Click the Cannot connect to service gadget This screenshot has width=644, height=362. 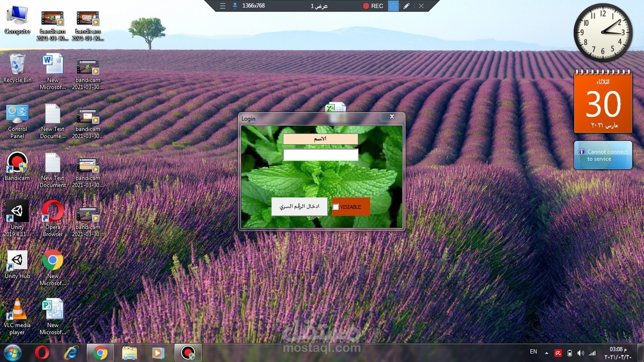pos(603,155)
